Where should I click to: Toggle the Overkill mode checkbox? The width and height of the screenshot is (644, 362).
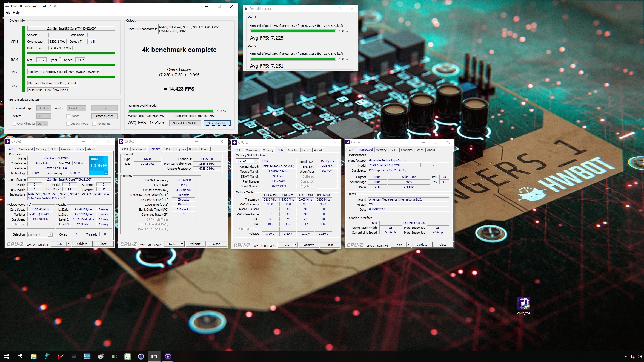[14, 124]
